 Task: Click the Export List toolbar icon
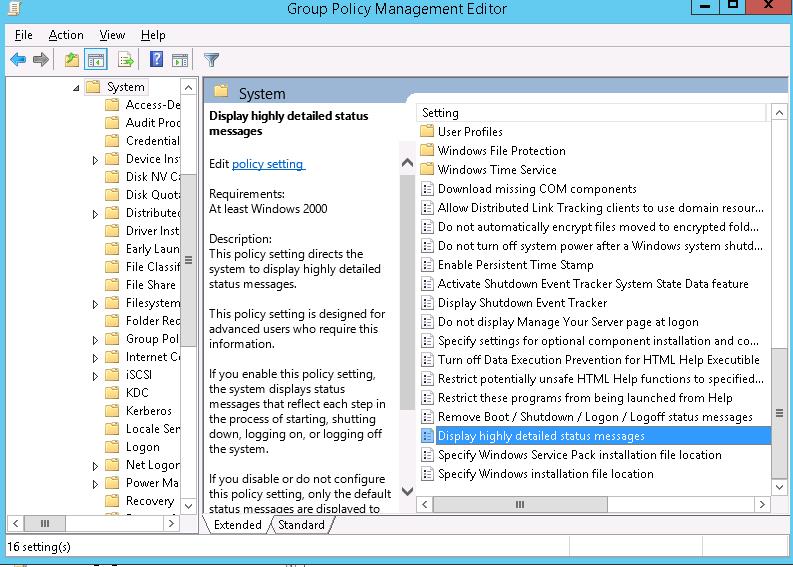126,60
